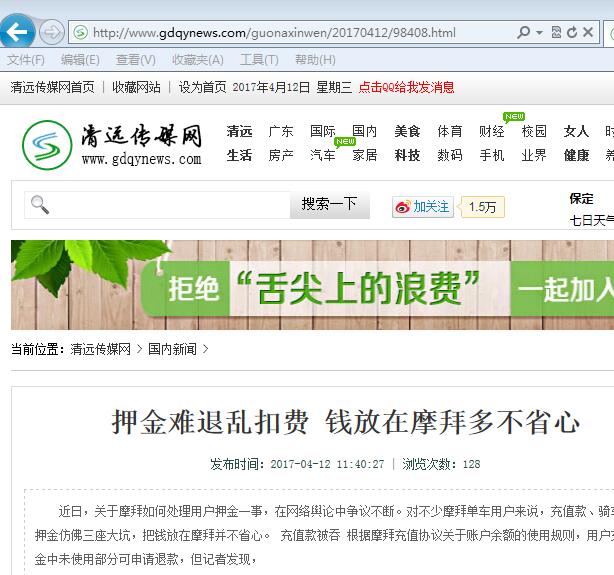Image resolution: width=614 pixels, height=575 pixels.
Task: Open the 广东 navigation category
Action: tap(281, 131)
